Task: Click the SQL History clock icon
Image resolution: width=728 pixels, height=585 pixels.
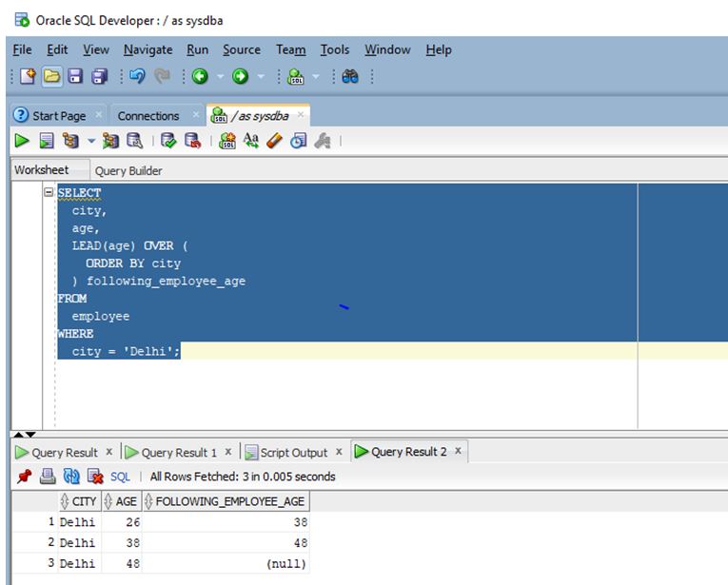Action: (298, 141)
